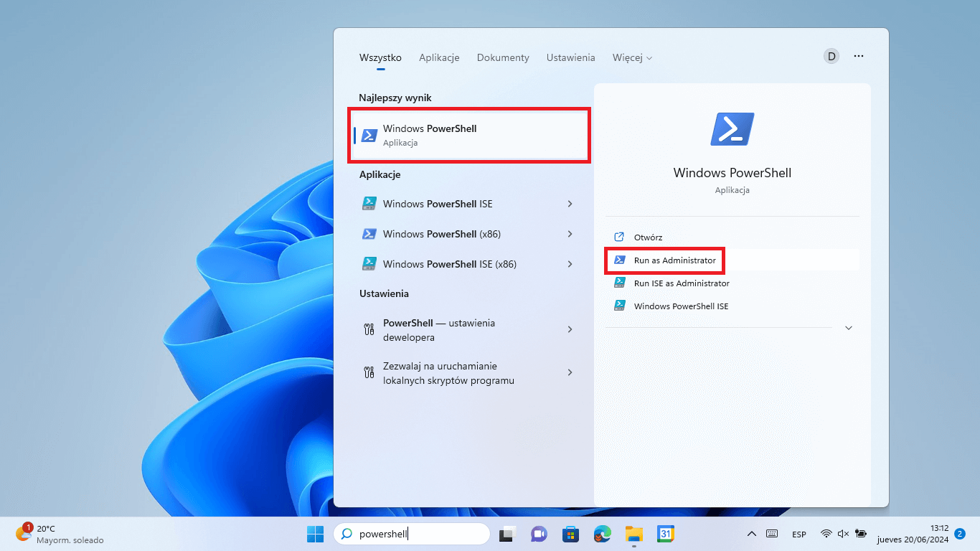The width and height of the screenshot is (980, 551).
Task: Choose Run as Administrator
Action: [675, 260]
